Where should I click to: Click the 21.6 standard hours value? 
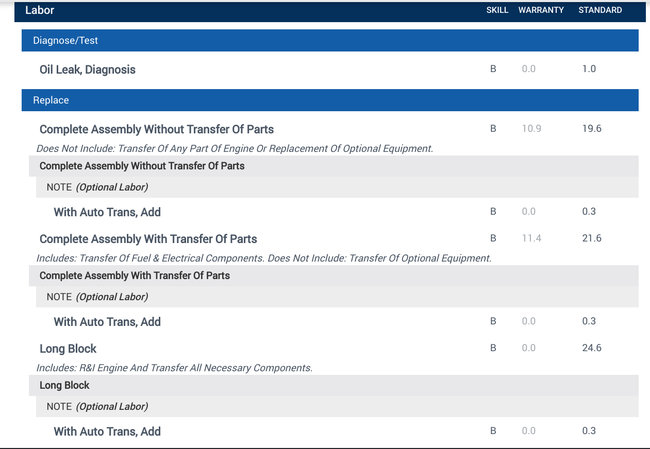(x=591, y=238)
